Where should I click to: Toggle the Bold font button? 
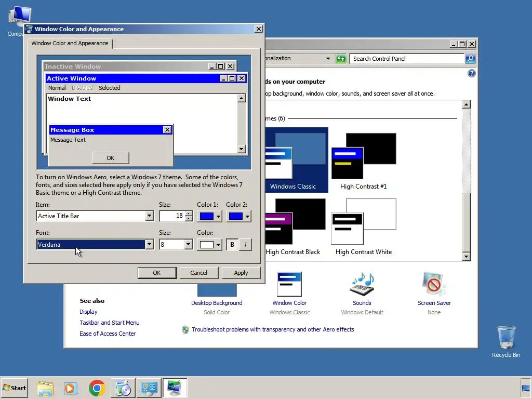[232, 245]
